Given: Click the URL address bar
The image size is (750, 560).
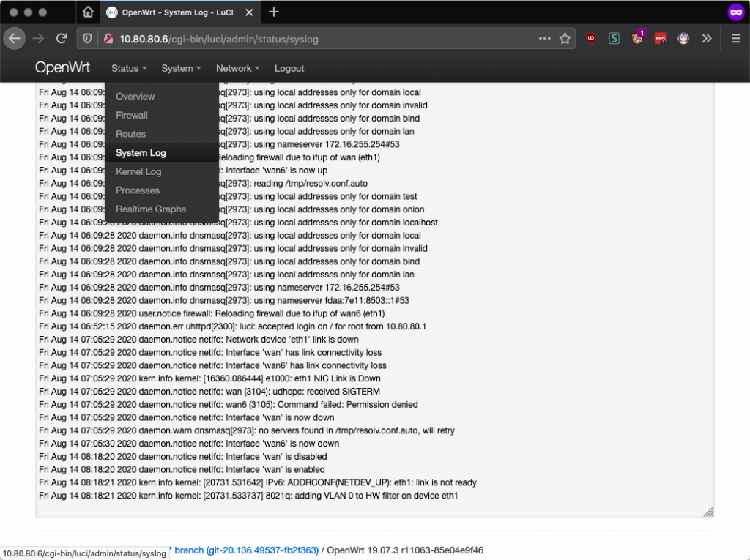Looking at the screenshot, I should click(325, 39).
